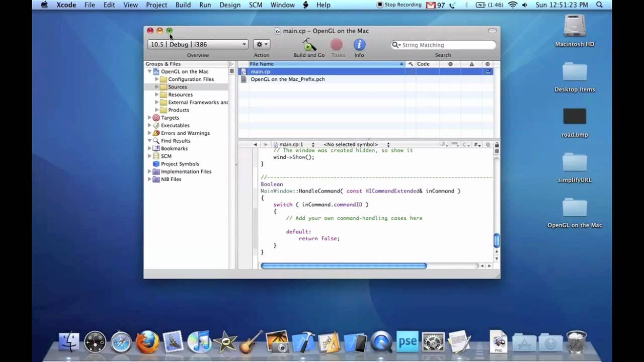644x362 pixels.
Task: Select main.cp in the file list
Action: click(260, 71)
